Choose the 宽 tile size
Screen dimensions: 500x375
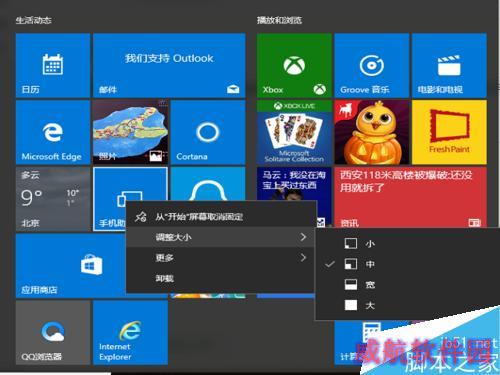(x=408, y=284)
